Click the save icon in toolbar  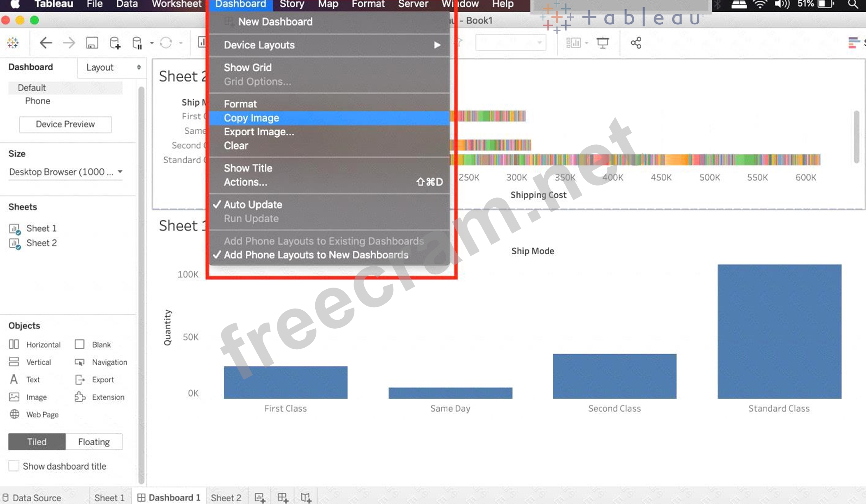(92, 43)
